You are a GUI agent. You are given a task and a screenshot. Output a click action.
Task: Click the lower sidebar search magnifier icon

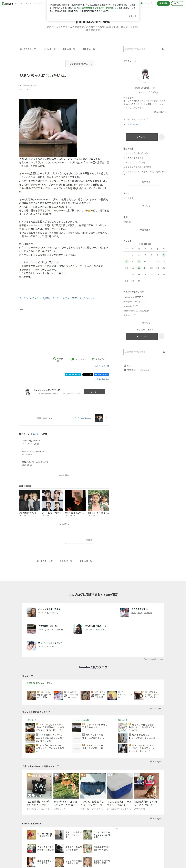(x=164, y=352)
